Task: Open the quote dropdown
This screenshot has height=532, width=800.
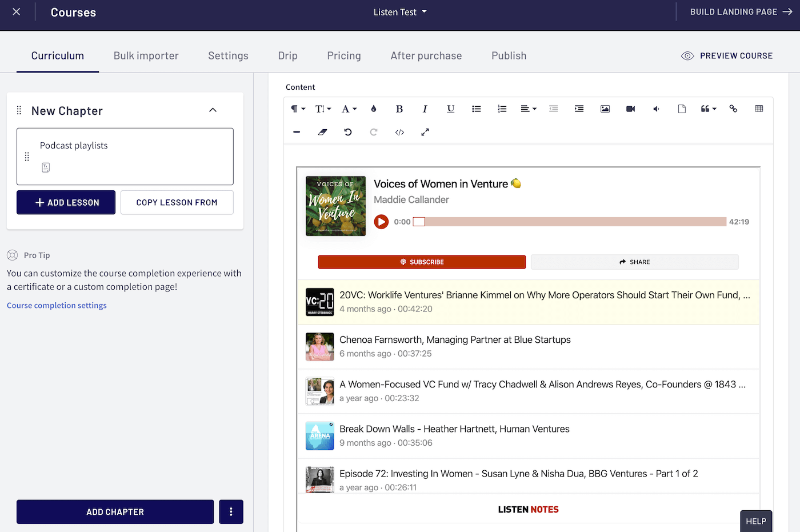Action: 708,109
